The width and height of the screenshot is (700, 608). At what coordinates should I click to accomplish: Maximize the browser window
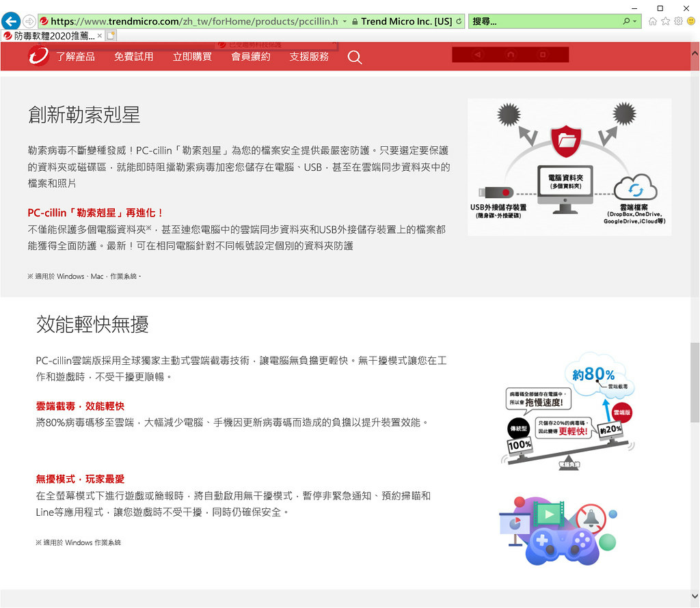[660, 8]
